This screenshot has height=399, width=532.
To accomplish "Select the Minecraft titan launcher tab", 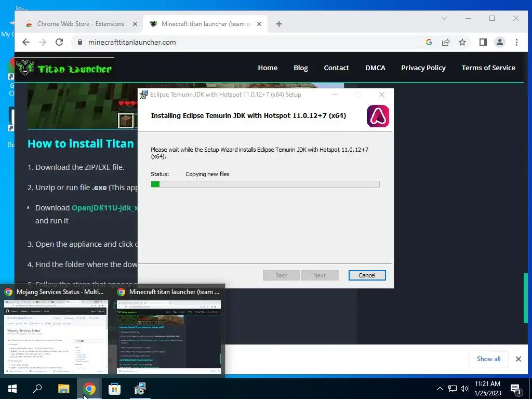I will point(206,24).
